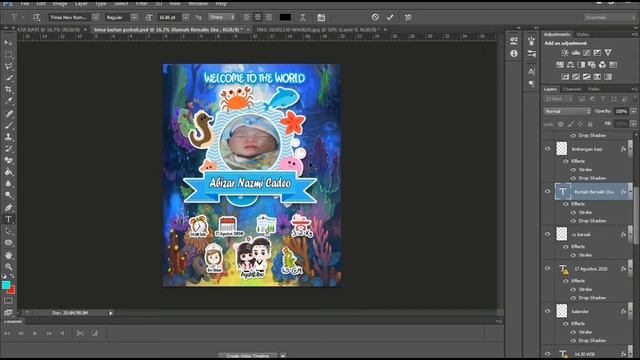Select the Brush tool
The height and width of the screenshot is (360, 640).
8,125
